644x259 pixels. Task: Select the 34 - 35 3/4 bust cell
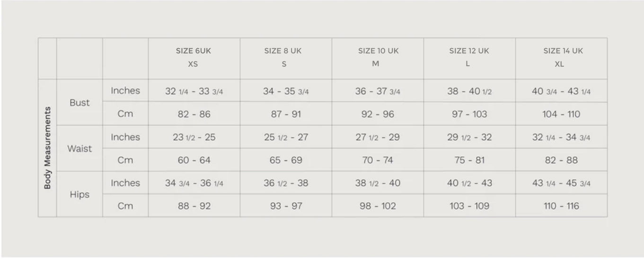286,91
